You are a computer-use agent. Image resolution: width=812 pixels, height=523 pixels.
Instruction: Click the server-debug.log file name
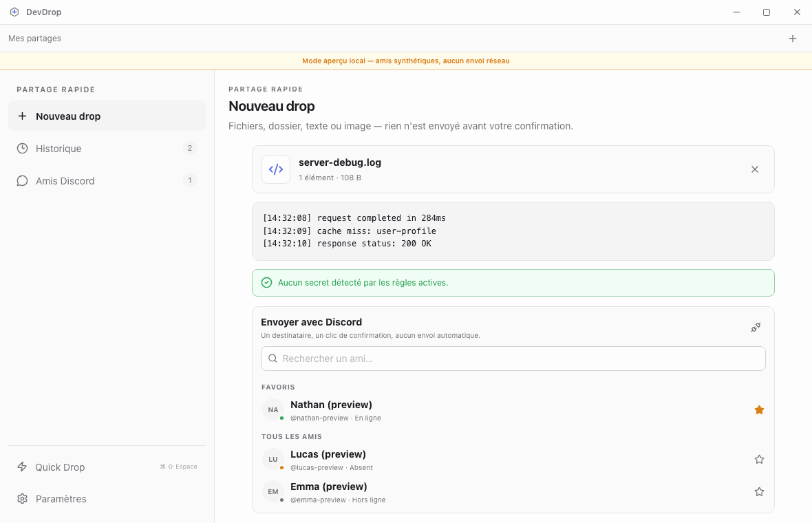(x=340, y=162)
